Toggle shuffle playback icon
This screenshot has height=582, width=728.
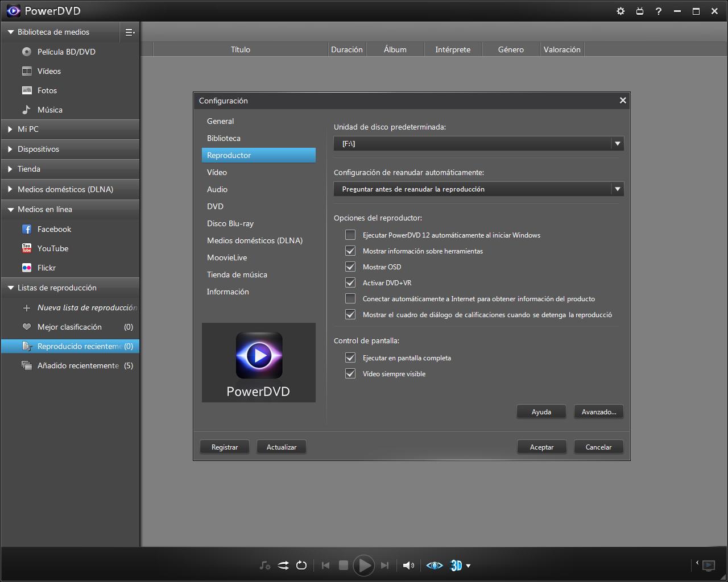(x=283, y=565)
